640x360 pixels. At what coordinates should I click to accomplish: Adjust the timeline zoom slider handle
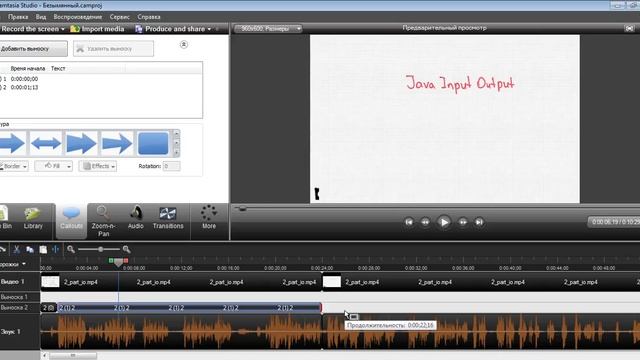[x=101, y=249]
